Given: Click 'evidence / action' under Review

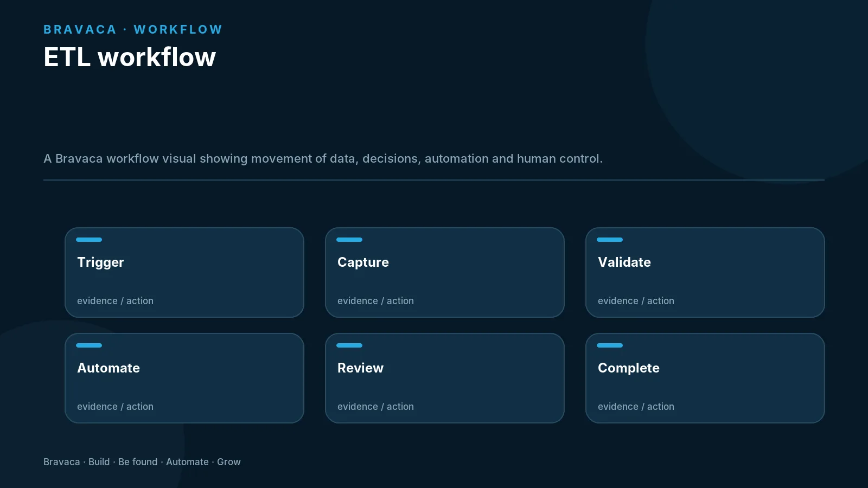Looking at the screenshot, I should tap(375, 407).
